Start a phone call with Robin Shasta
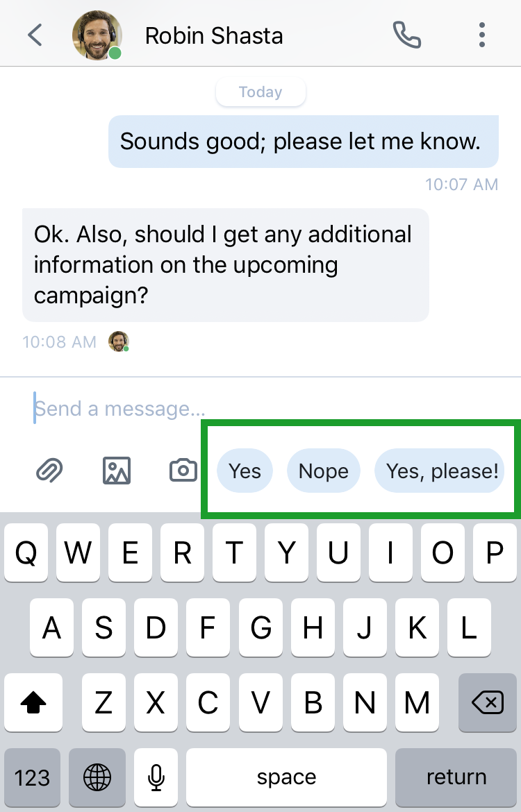The image size is (521, 812). point(407,35)
